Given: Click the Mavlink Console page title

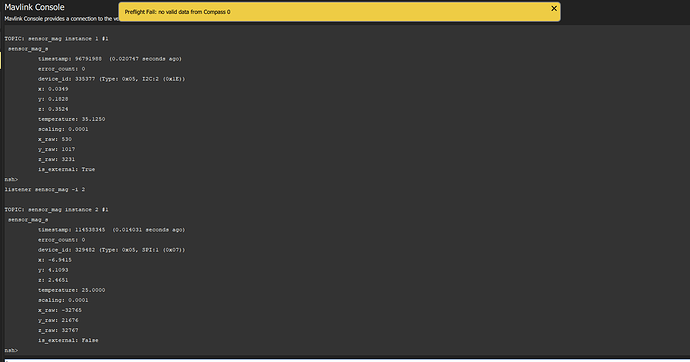Looking at the screenshot, I should point(34,7).
